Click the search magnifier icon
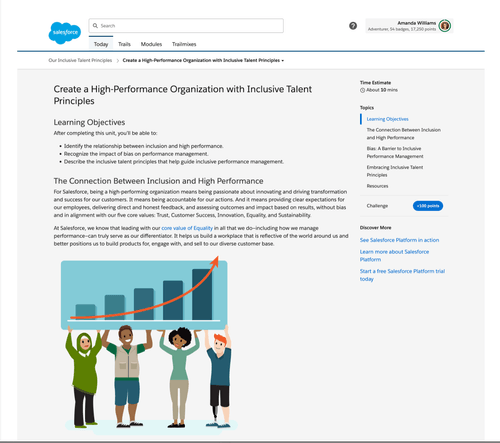The image size is (500, 443). click(x=95, y=26)
